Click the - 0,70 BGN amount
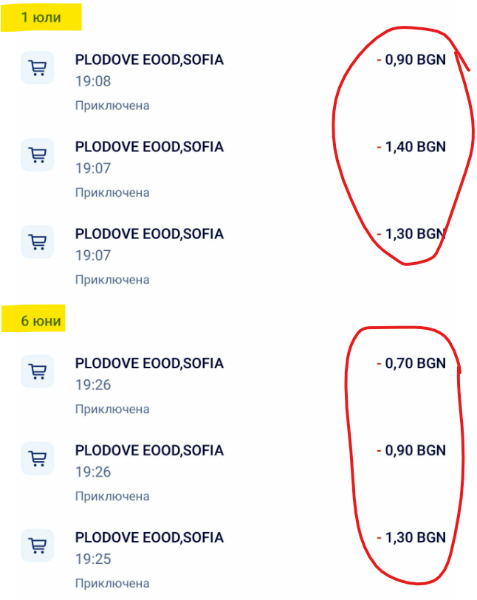The height and width of the screenshot is (600, 477). pos(411,363)
